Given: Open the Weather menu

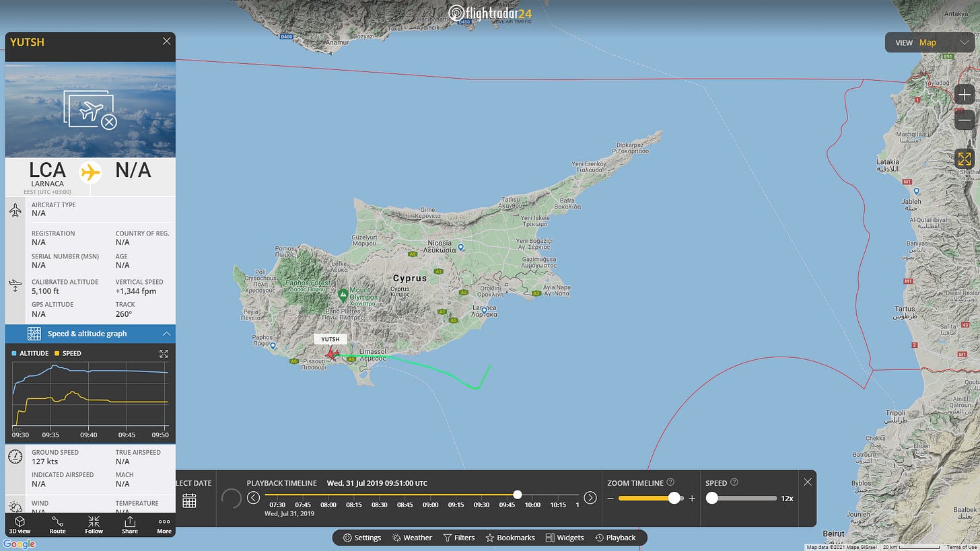Looking at the screenshot, I should pos(411,538).
